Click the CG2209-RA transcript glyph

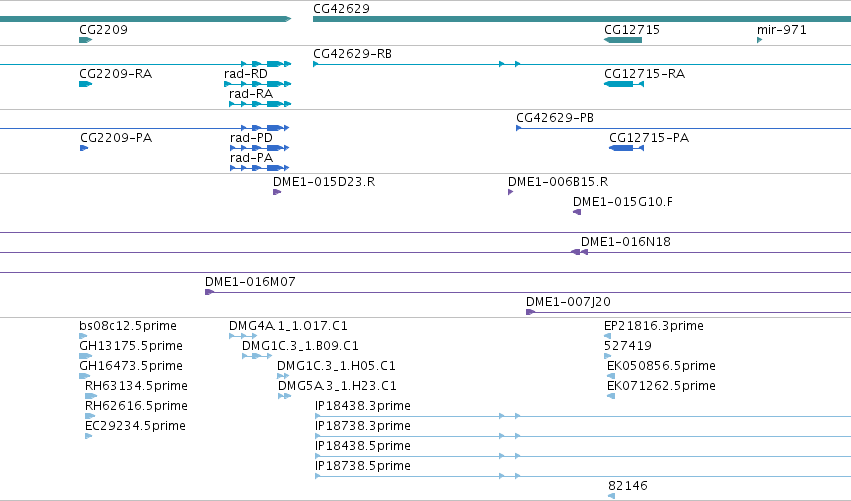(x=86, y=84)
